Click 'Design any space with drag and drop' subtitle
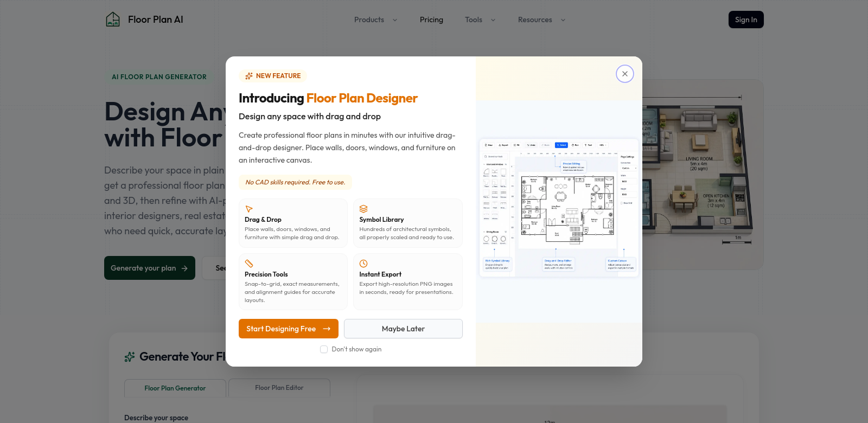 [x=310, y=116]
